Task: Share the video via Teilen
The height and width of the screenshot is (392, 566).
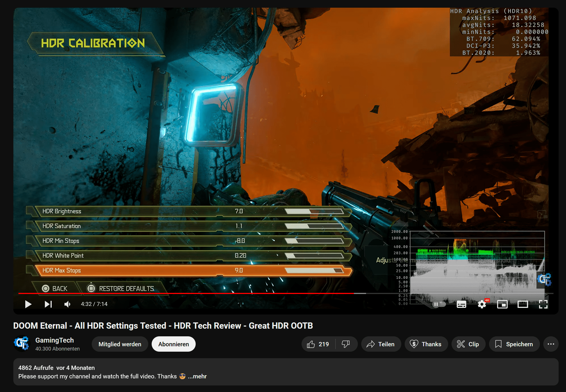Action: click(x=381, y=344)
